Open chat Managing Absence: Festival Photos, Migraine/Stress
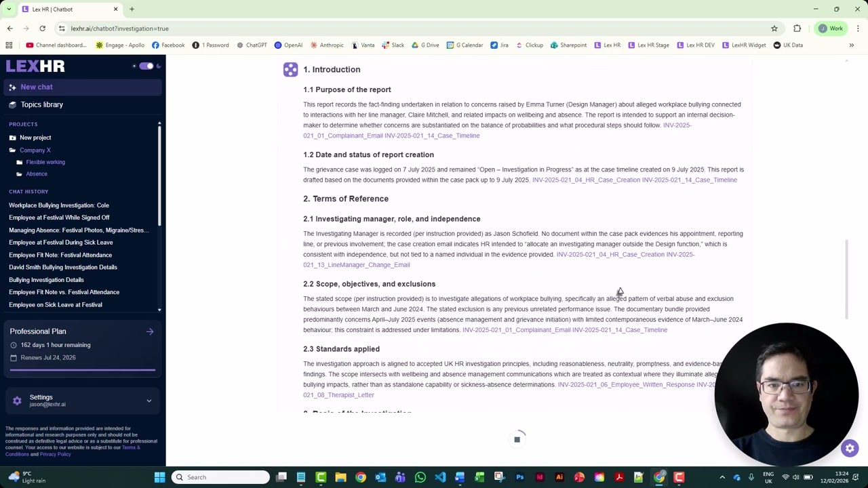Image resolution: width=868 pixels, height=488 pixels. pos(79,230)
